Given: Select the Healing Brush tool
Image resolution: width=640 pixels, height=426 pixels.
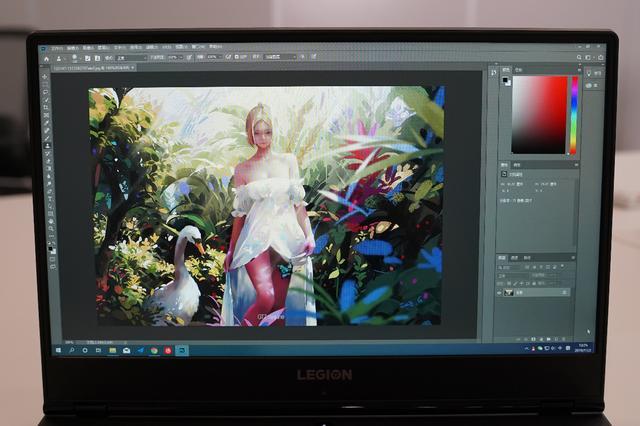Looking at the screenshot, I should pos(47,131).
